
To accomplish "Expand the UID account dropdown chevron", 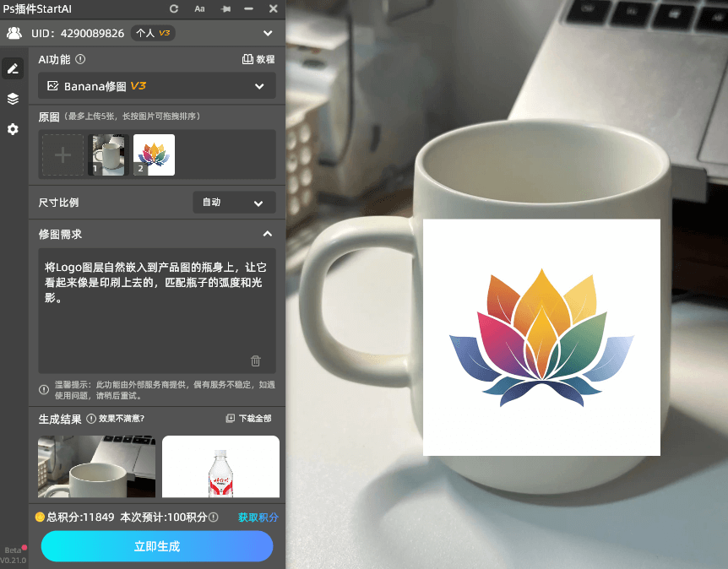I will tap(269, 33).
